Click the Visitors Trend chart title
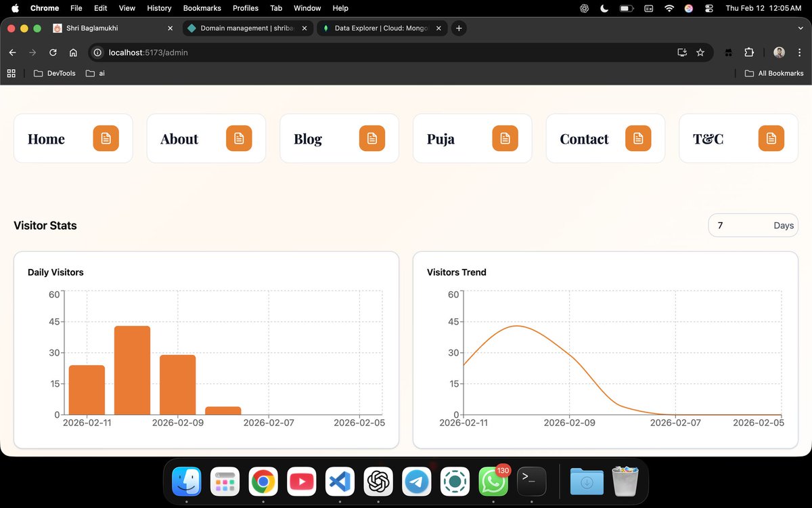 click(x=457, y=272)
